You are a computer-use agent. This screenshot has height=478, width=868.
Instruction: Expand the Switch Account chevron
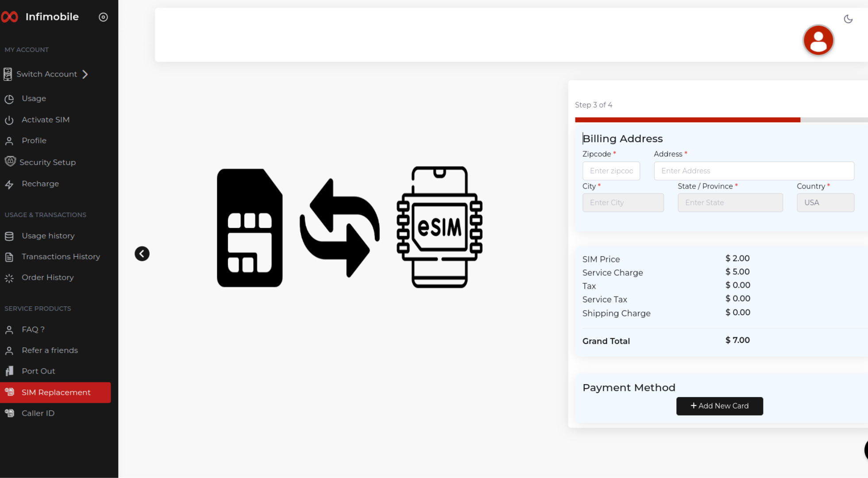85,74
